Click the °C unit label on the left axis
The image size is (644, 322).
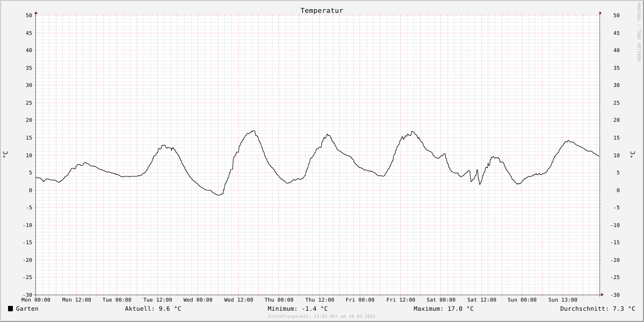point(5,155)
